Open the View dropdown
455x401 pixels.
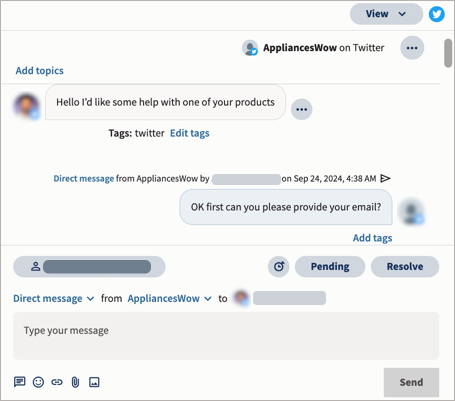386,14
